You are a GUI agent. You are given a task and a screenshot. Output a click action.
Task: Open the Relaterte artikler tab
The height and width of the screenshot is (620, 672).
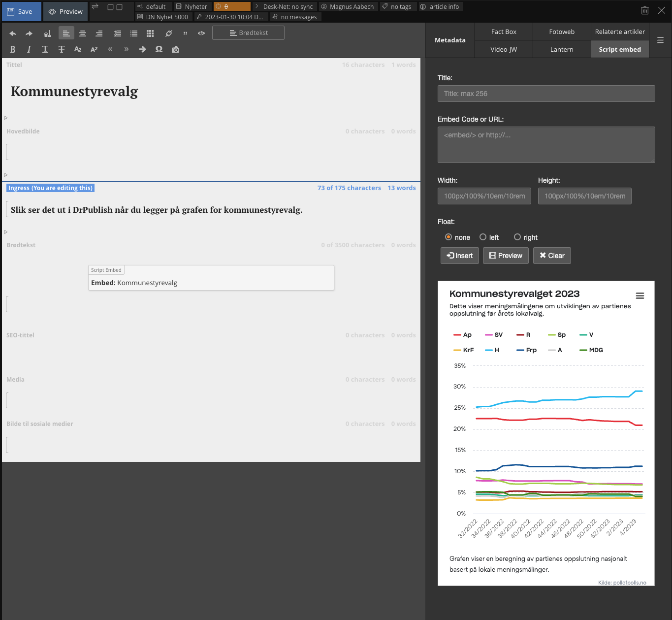620,32
